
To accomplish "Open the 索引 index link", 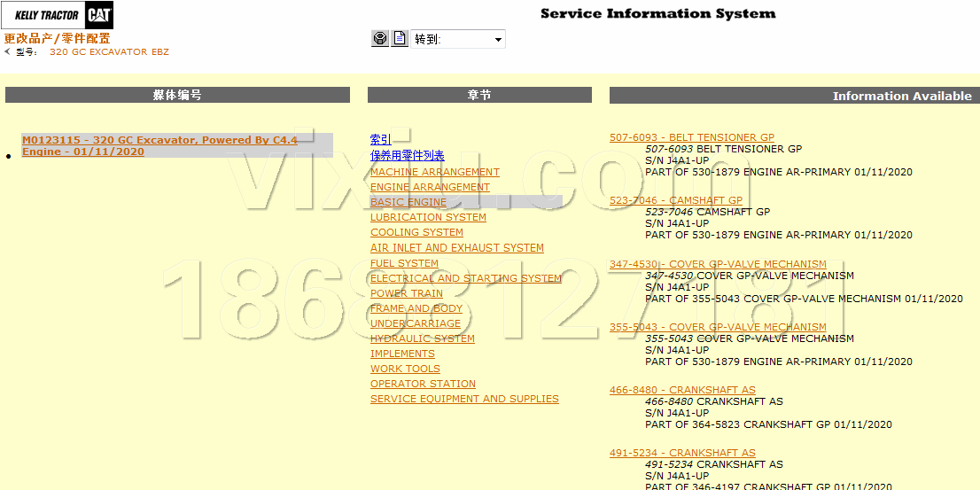I will [x=380, y=140].
